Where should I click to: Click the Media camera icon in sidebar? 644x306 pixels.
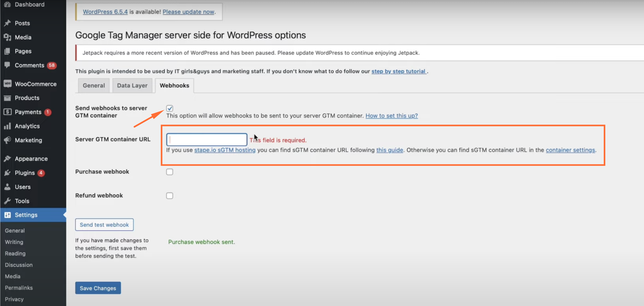7,37
